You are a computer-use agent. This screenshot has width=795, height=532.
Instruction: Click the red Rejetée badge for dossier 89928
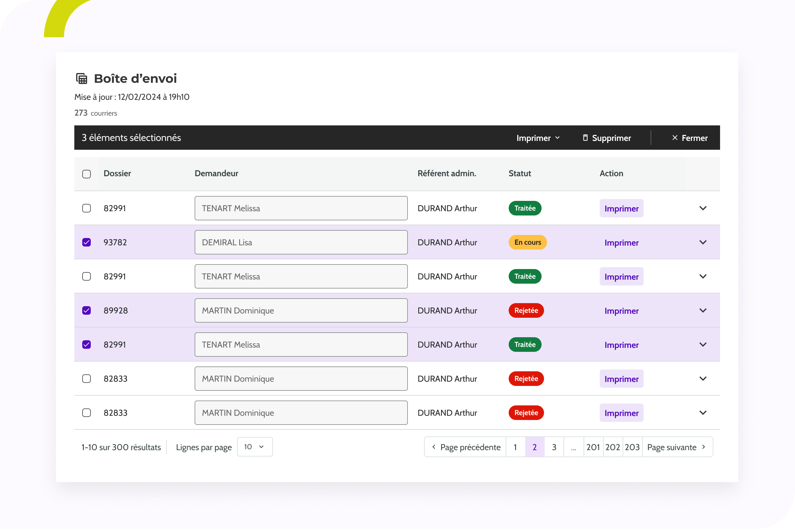point(526,310)
